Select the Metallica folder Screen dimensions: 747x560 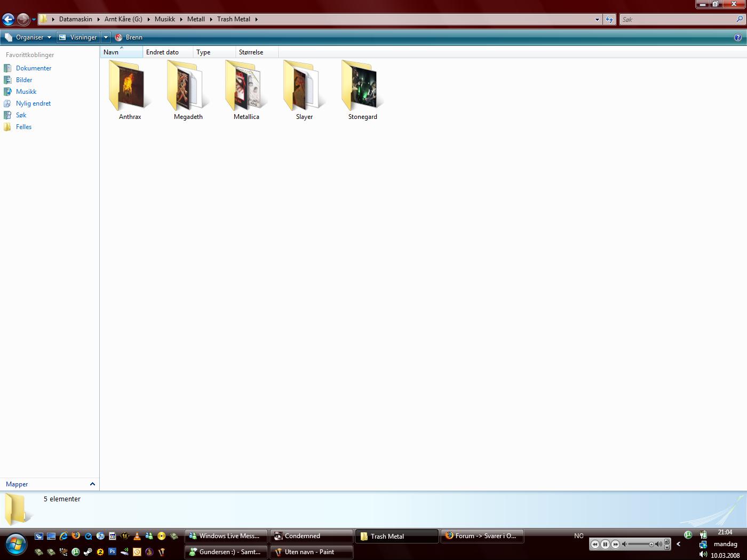(x=246, y=90)
